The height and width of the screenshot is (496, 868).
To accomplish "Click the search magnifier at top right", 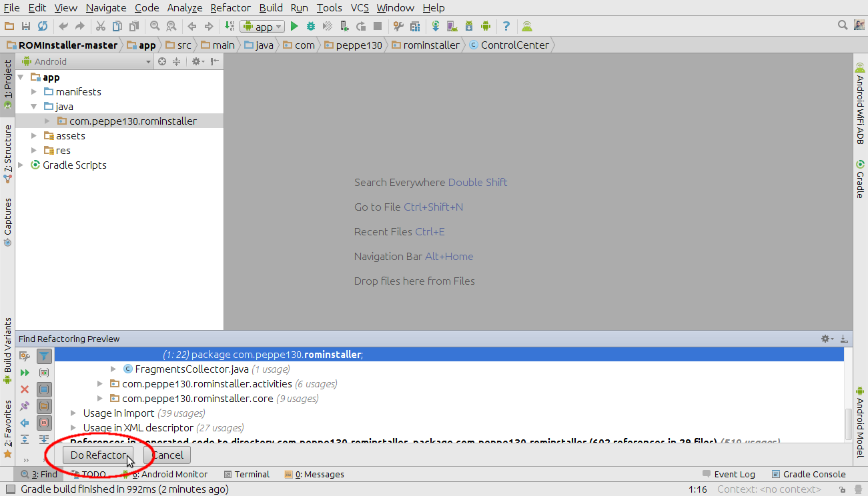I will click(843, 25).
